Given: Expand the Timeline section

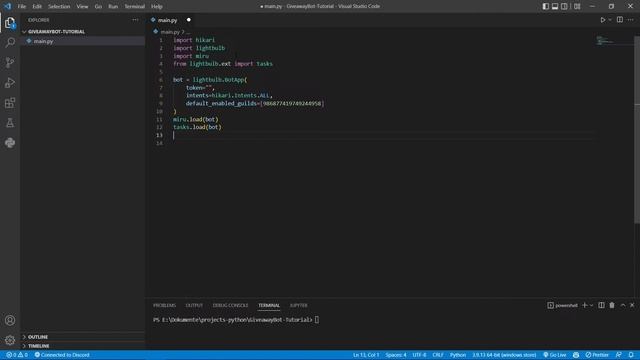Looking at the screenshot, I should pyautogui.click(x=36, y=346).
